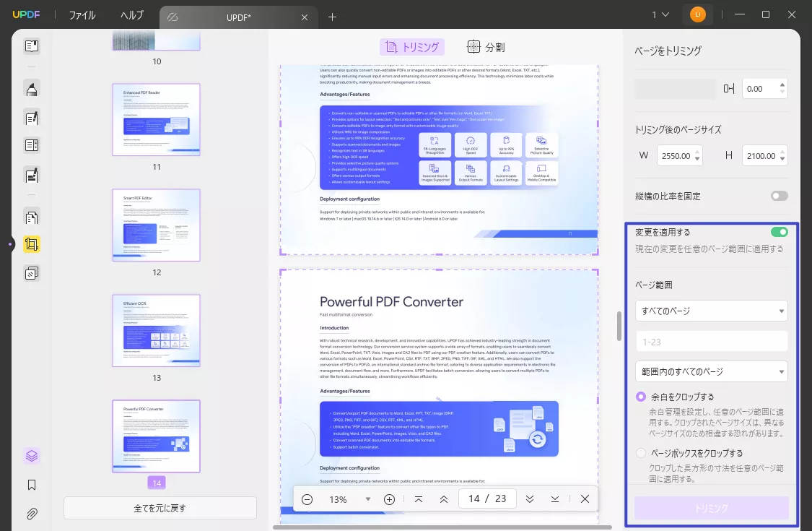Close the UPDF* document tab
812x531 pixels.
tap(305, 17)
